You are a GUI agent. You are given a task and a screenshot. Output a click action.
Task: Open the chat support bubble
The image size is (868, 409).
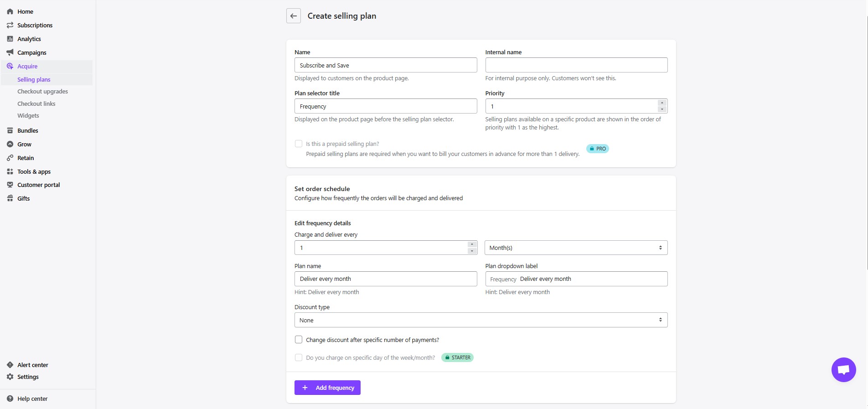click(843, 370)
